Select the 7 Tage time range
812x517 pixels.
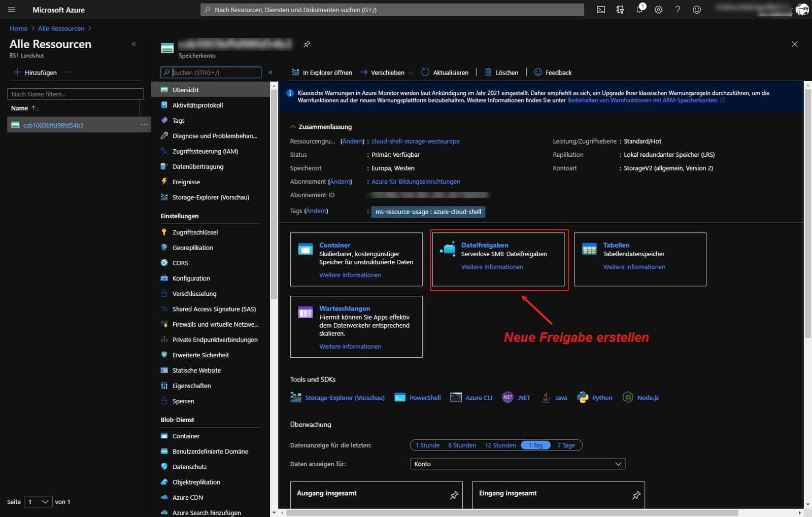pos(566,445)
